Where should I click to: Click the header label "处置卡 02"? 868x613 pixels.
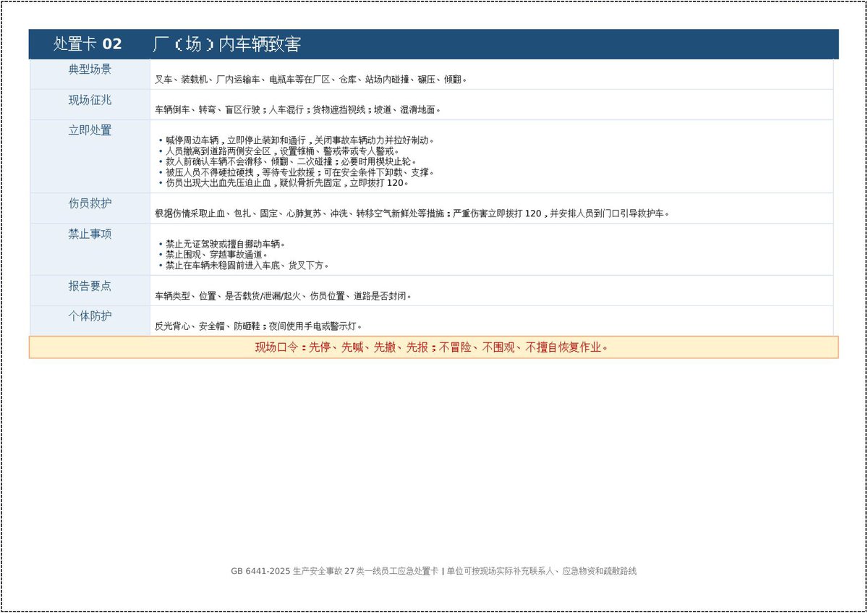[x=88, y=44]
